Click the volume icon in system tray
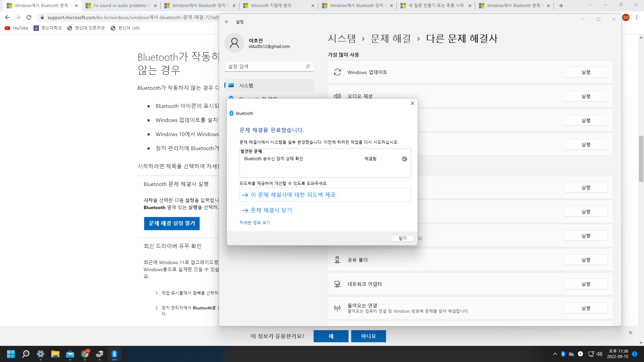This screenshot has width=644, height=362. (599, 354)
